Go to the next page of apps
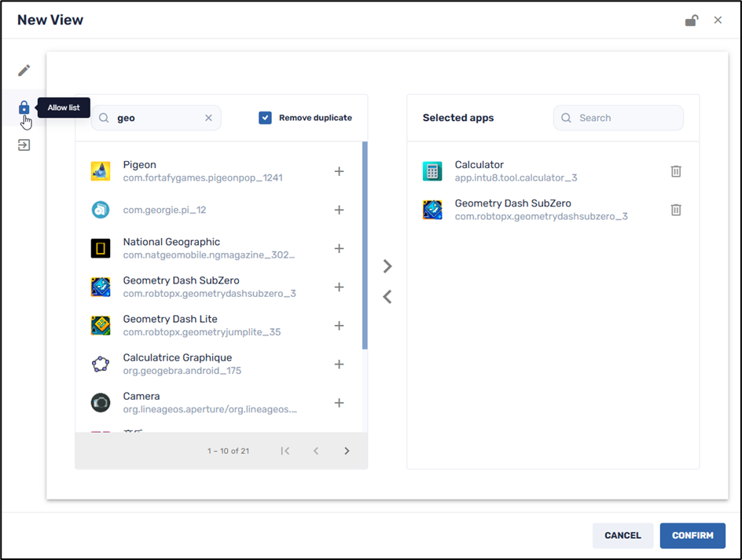Image resolution: width=742 pixels, height=560 pixels. coord(347,451)
